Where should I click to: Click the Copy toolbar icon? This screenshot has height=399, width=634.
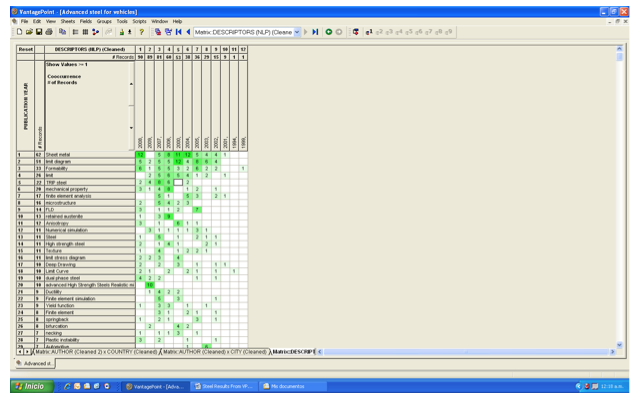click(x=62, y=32)
